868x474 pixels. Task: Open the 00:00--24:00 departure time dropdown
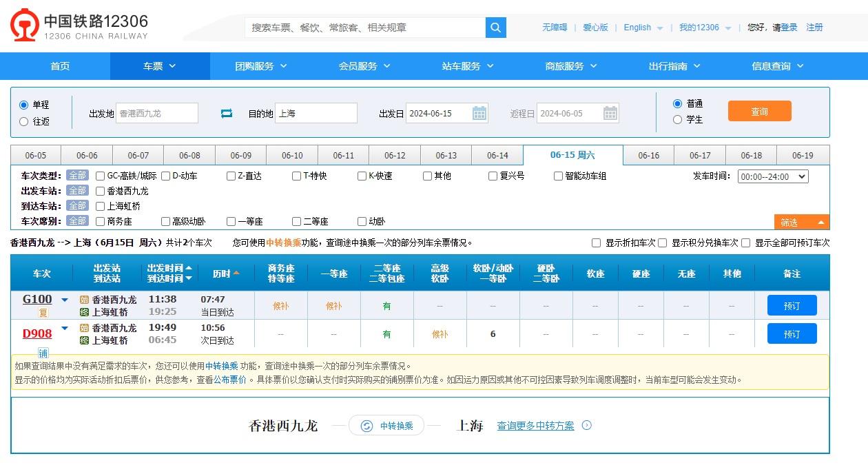[773, 176]
